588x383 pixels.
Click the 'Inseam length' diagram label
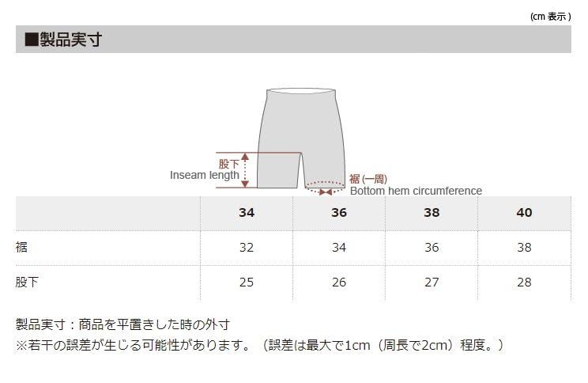(205, 175)
